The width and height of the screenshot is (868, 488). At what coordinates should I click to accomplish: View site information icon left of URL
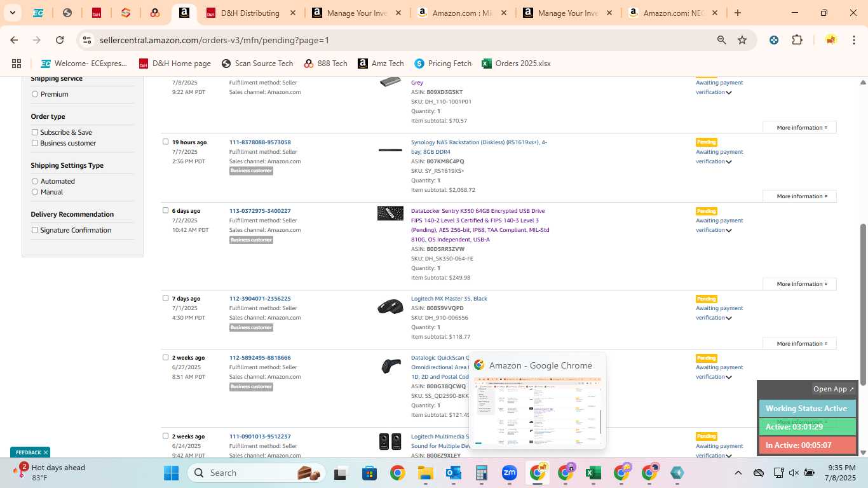(87, 40)
